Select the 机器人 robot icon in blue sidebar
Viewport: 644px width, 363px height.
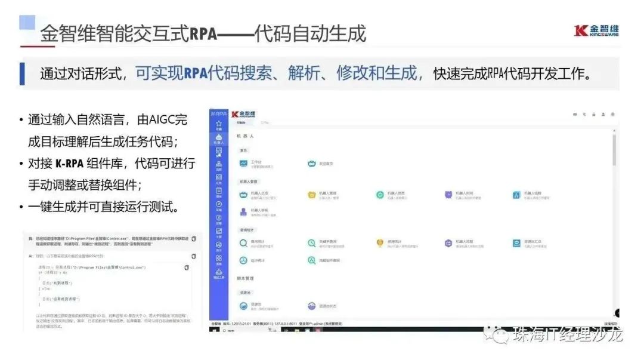(218, 139)
